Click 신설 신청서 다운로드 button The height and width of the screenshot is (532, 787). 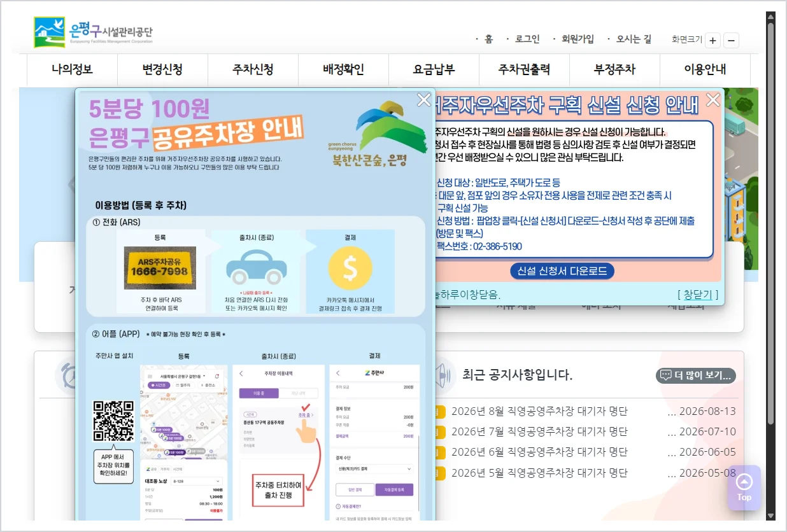[x=562, y=270]
